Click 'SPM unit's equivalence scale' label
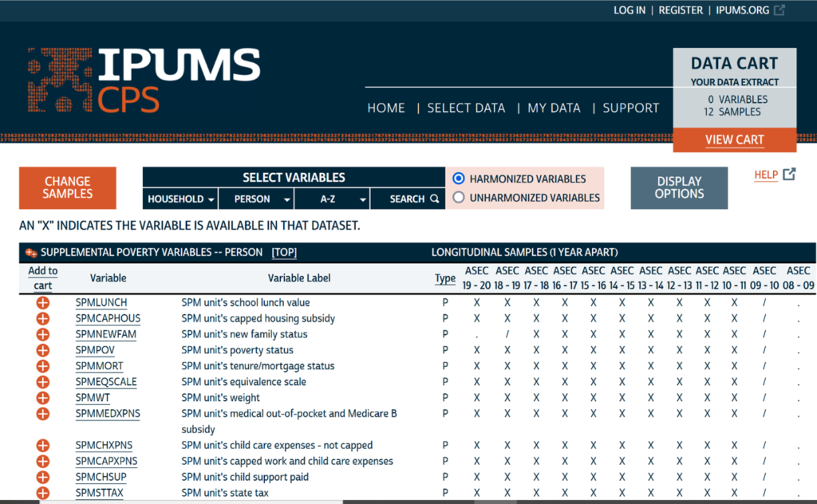The image size is (817, 504). pos(243,382)
